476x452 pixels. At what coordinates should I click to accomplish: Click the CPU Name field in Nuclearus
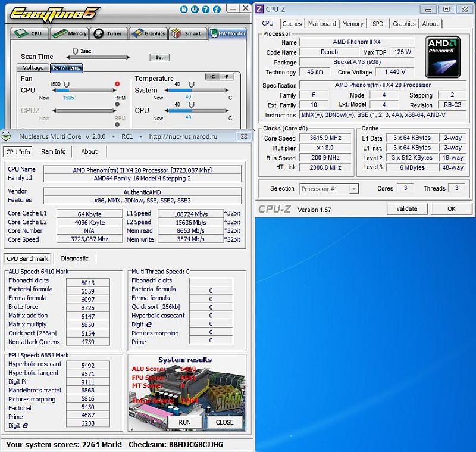[142, 170]
